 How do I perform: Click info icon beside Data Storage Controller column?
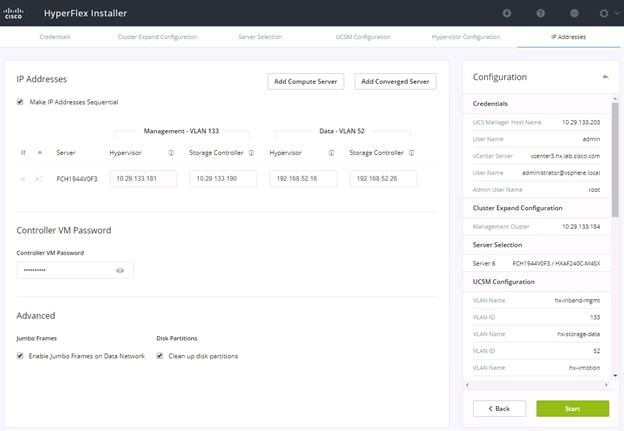tap(411, 153)
